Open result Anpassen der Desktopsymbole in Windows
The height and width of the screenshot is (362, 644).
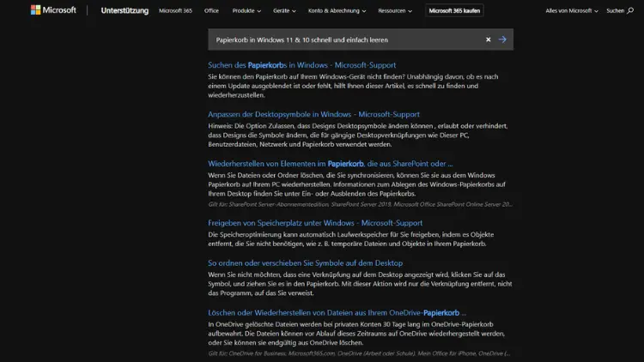(313, 114)
